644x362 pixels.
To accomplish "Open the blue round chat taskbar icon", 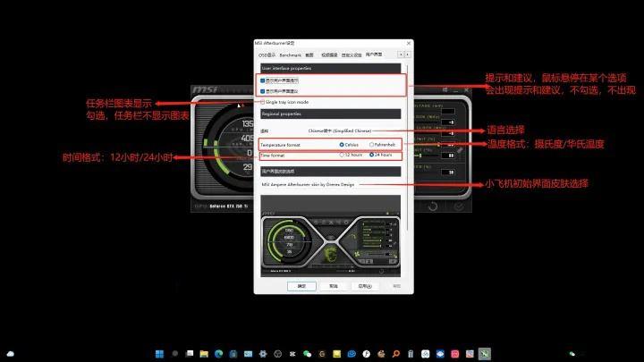I will [x=352, y=354].
